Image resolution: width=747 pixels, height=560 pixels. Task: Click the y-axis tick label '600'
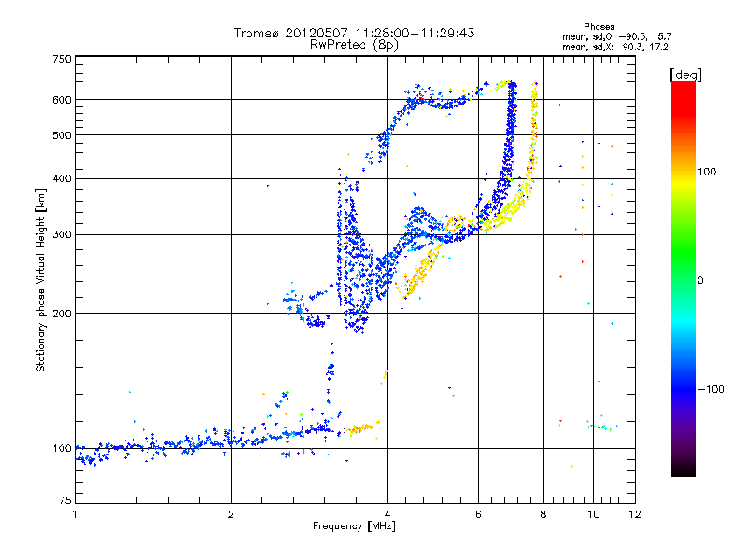point(63,100)
